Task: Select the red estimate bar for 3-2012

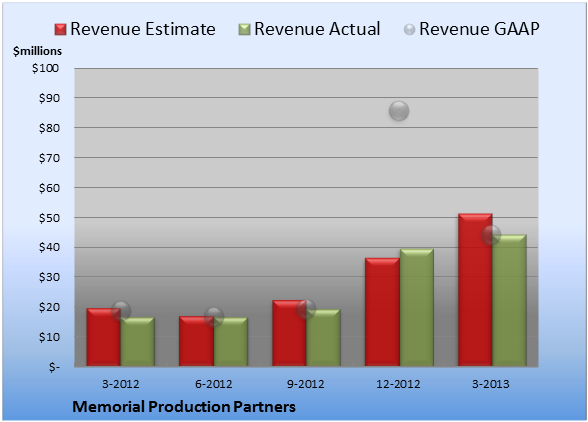Action: (104, 337)
